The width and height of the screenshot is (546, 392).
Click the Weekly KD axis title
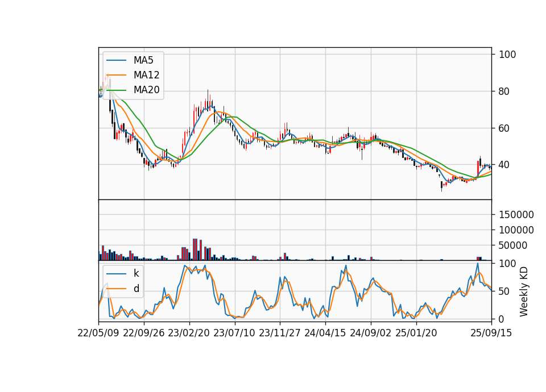point(524,291)
